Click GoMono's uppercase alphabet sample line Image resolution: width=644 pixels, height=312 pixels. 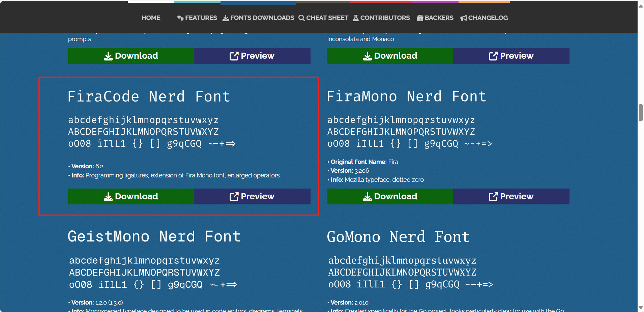[402, 273]
